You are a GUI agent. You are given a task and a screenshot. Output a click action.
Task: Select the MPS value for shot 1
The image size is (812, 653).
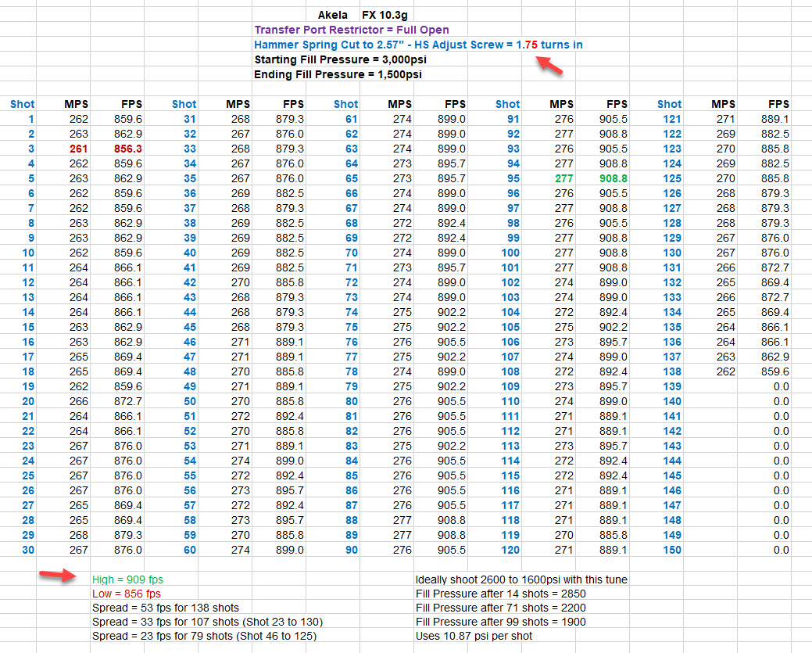pyautogui.click(x=79, y=119)
